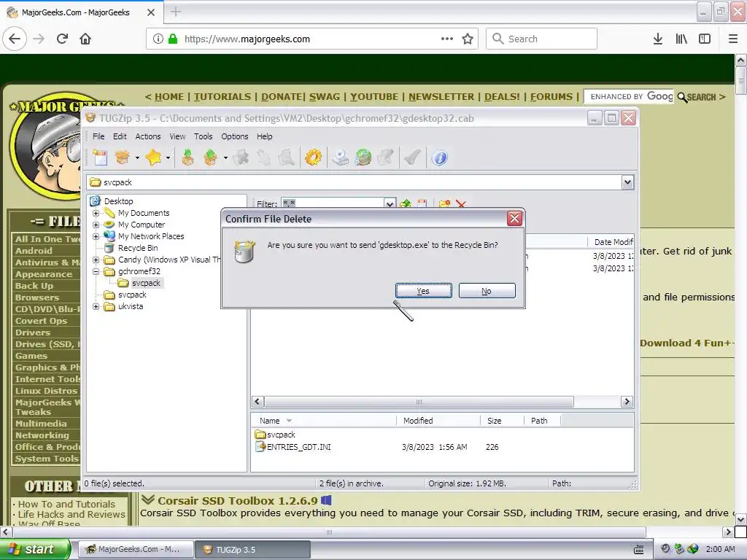Click the New archive icon in TUGZip toolbar
The height and width of the screenshot is (560, 747).
(x=101, y=157)
